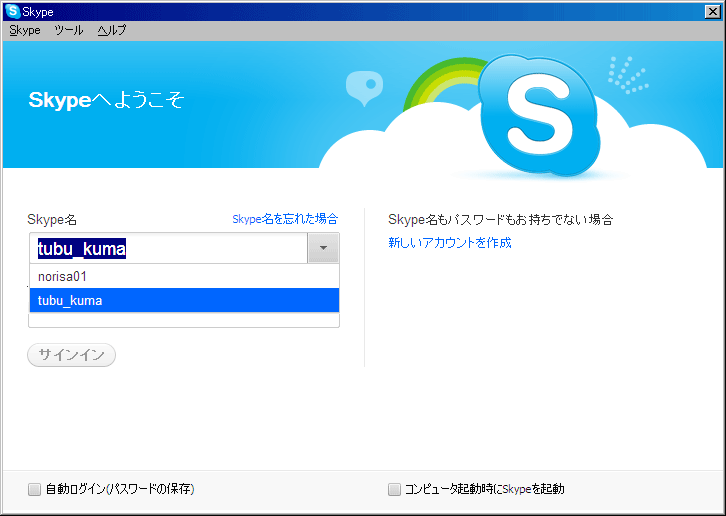
Task: Click 新しいアカウントを作成 link
Action: tap(450, 242)
